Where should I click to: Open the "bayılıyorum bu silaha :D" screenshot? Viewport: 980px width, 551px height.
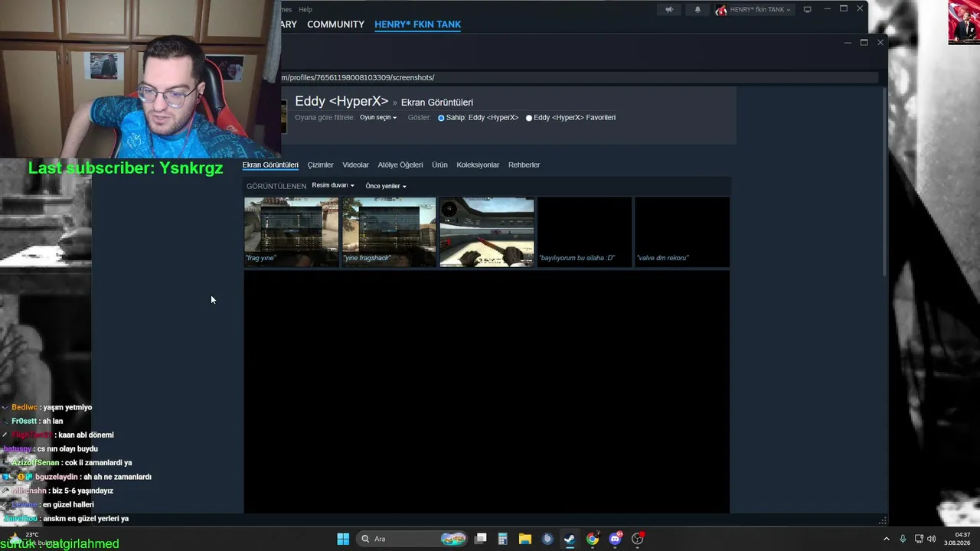(585, 232)
